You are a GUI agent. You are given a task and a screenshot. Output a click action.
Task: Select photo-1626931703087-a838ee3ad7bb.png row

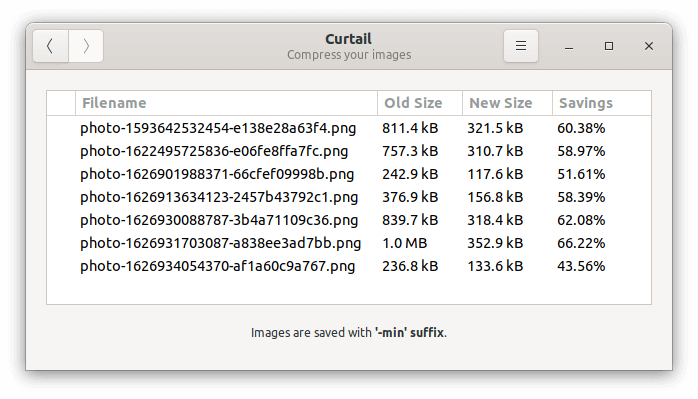tap(349, 243)
